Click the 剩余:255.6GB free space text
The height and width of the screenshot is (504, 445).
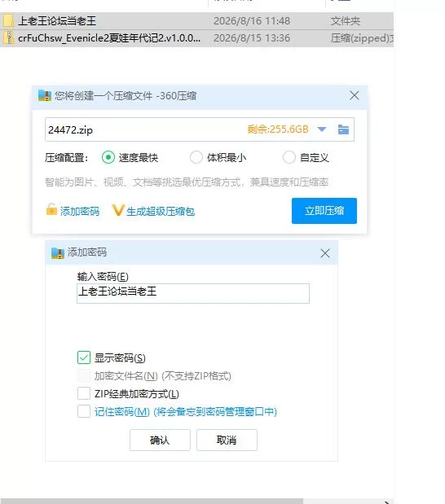[x=278, y=129]
